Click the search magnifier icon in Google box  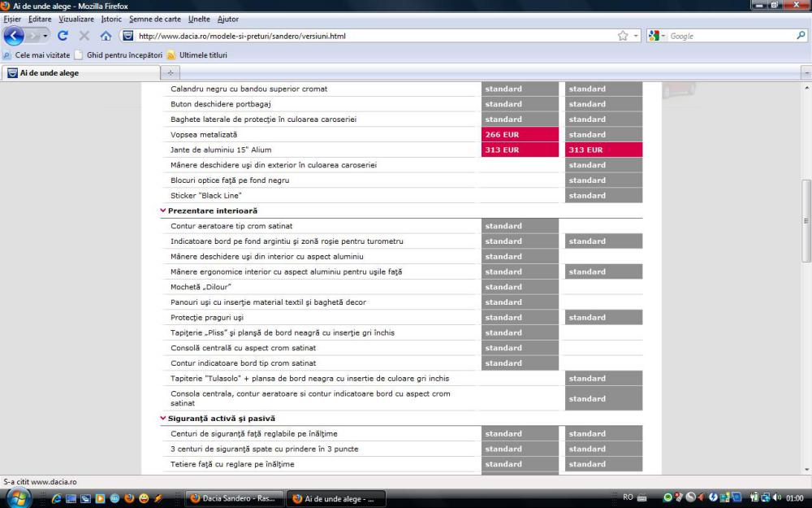801,36
